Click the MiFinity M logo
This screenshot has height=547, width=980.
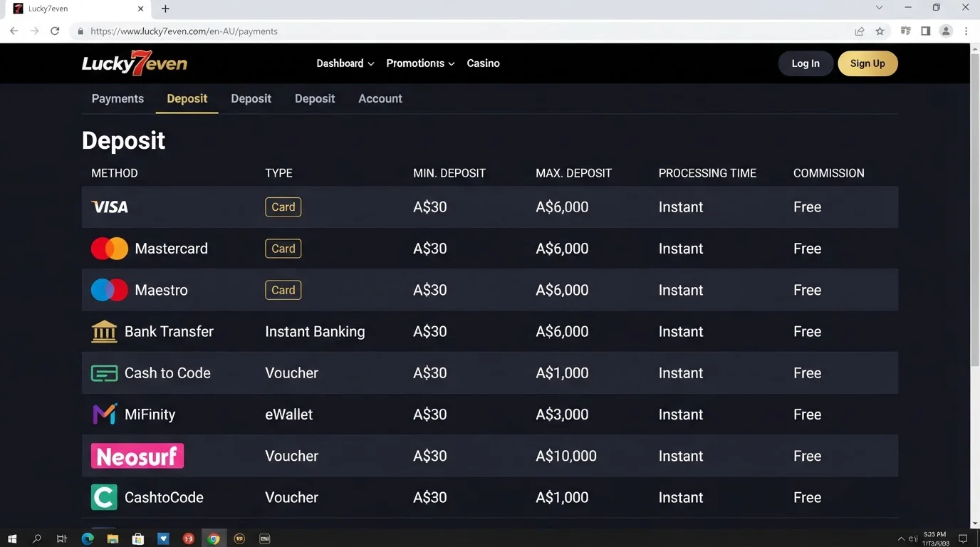pyautogui.click(x=104, y=415)
